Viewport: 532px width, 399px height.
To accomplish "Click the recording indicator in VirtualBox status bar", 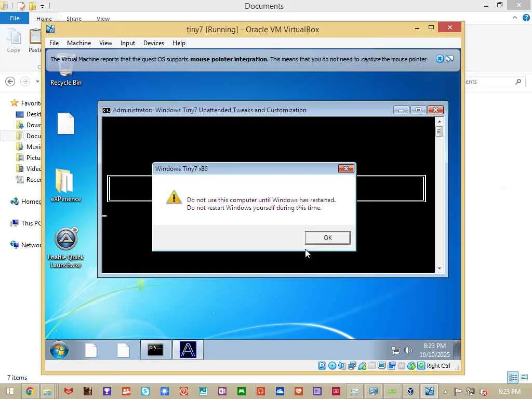I will tap(392, 365).
